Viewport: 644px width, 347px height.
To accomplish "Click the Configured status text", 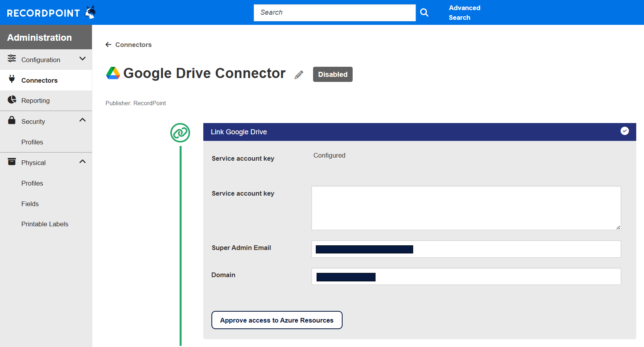I will coord(329,155).
